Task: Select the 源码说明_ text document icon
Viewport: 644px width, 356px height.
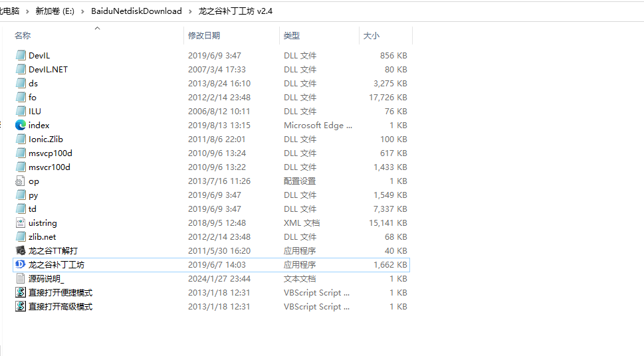Action: pyautogui.click(x=21, y=278)
